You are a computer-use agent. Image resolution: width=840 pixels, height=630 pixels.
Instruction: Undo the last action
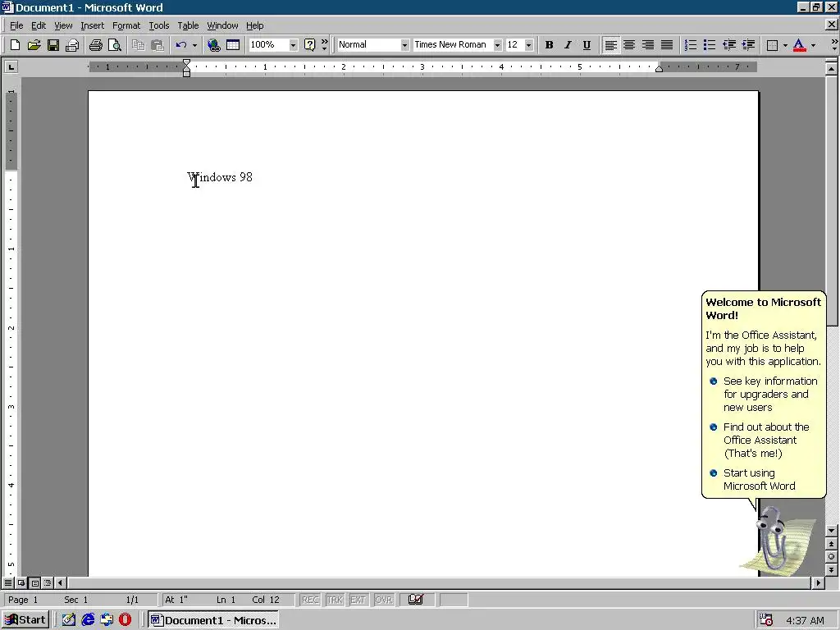pos(181,45)
